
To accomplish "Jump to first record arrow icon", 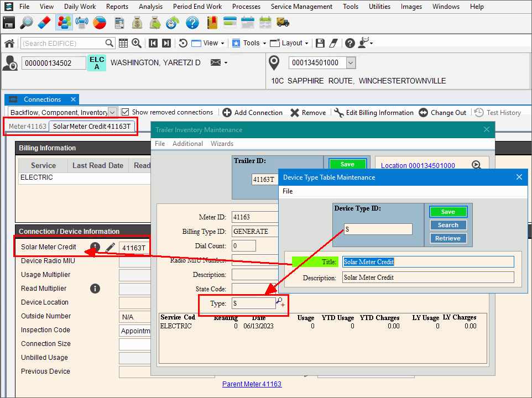I will point(153,43).
